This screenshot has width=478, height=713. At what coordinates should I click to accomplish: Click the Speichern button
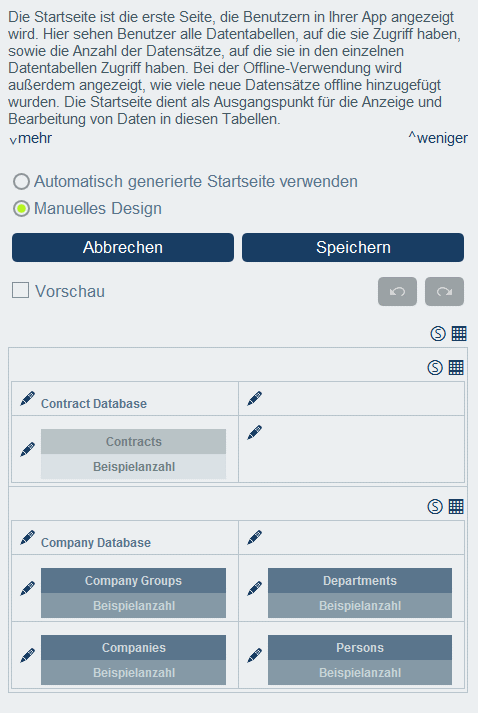point(353,247)
